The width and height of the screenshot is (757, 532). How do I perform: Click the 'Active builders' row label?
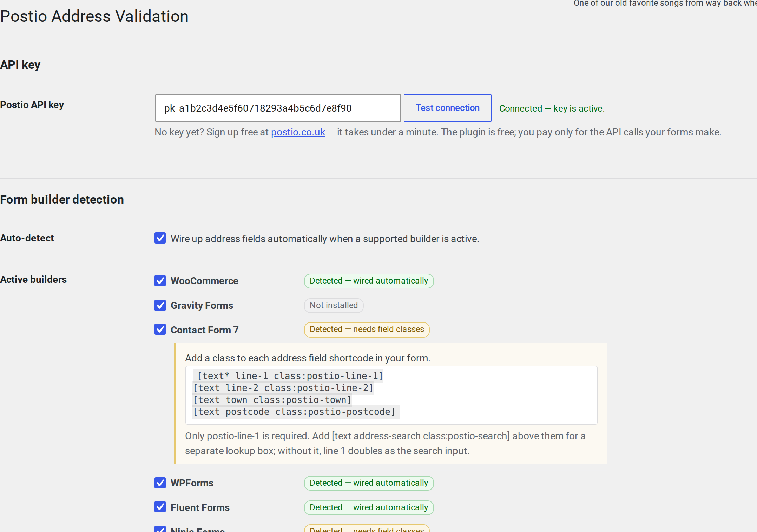(x=33, y=279)
